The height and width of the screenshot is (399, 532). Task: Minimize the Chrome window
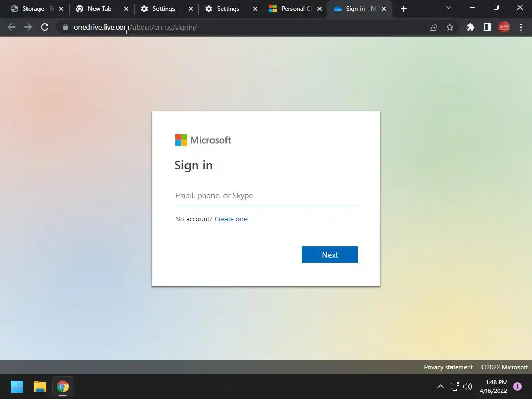[x=472, y=7]
